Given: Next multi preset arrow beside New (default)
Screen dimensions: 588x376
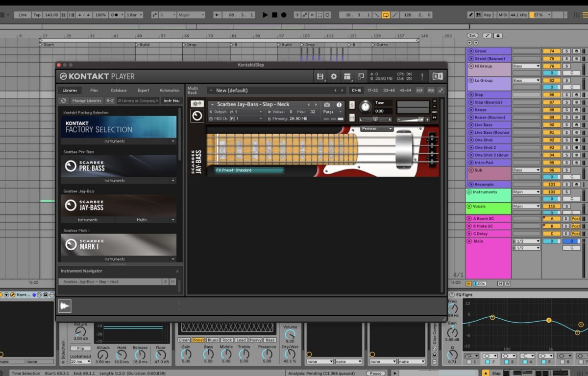Looking at the screenshot, I should (x=343, y=91).
